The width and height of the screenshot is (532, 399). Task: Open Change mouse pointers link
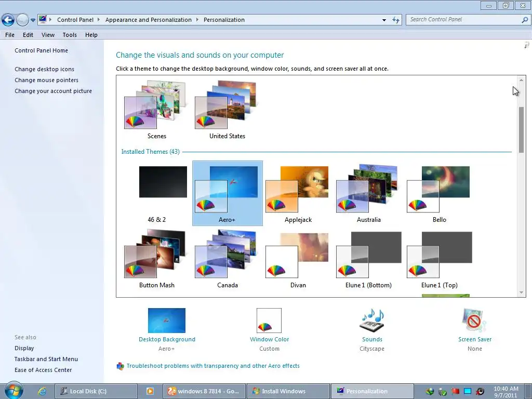click(46, 79)
